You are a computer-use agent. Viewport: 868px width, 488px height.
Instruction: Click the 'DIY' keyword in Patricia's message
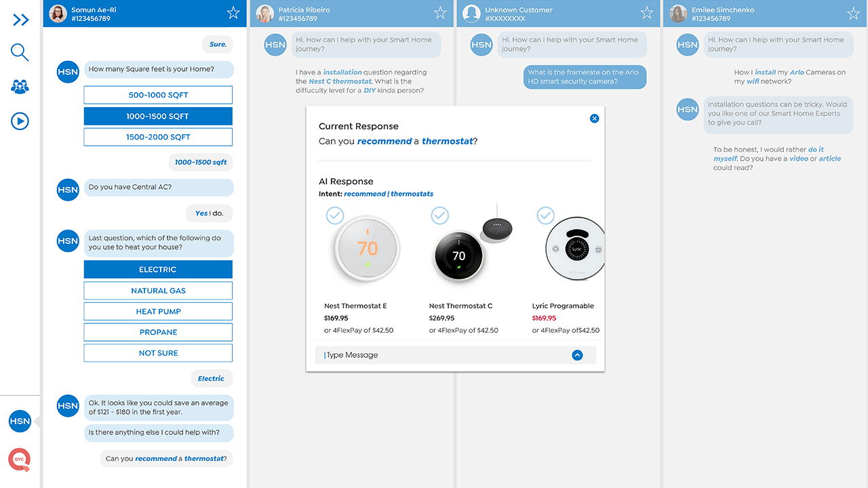tap(370, 91)
